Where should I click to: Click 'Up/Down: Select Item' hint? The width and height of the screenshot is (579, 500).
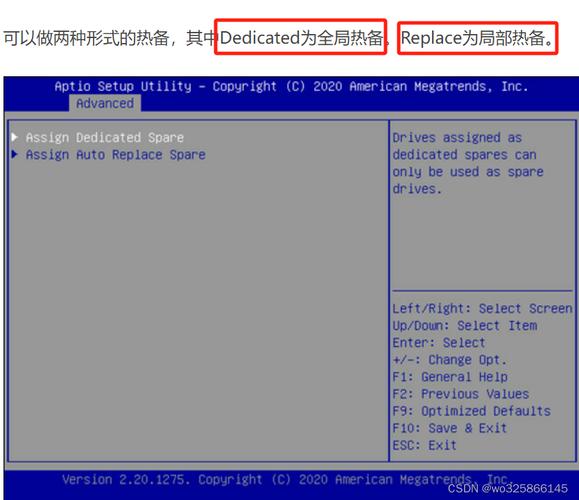pos(465,326)
